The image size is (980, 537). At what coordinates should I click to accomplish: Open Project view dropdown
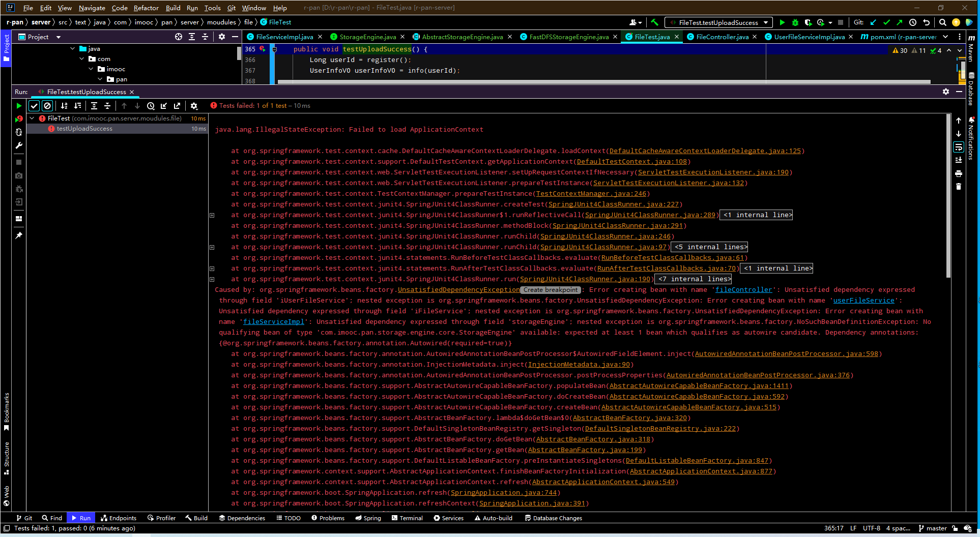pos(59,37)
